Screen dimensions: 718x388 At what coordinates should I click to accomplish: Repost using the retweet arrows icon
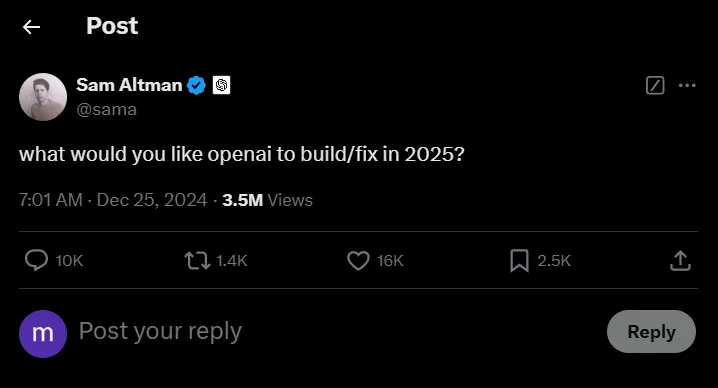[x=197, y=261]
